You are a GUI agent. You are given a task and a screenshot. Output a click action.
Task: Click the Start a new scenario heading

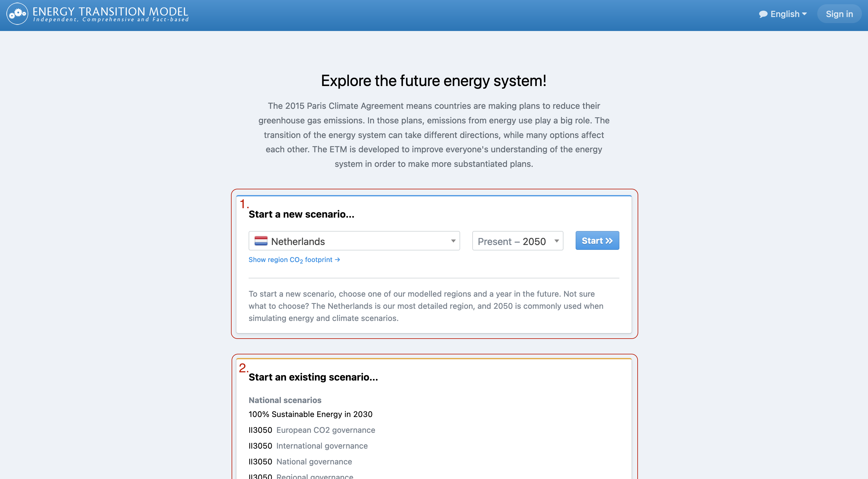(301, 214)
